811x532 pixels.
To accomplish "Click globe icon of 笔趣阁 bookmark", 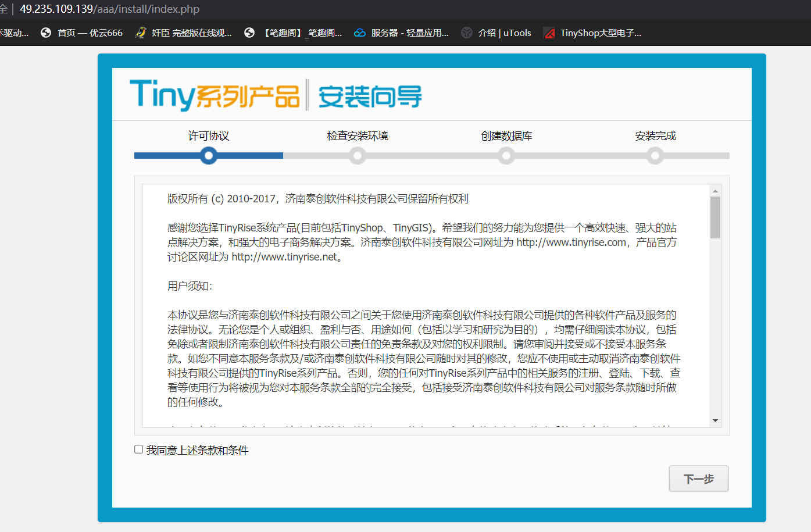I will (x=249, y=33).
